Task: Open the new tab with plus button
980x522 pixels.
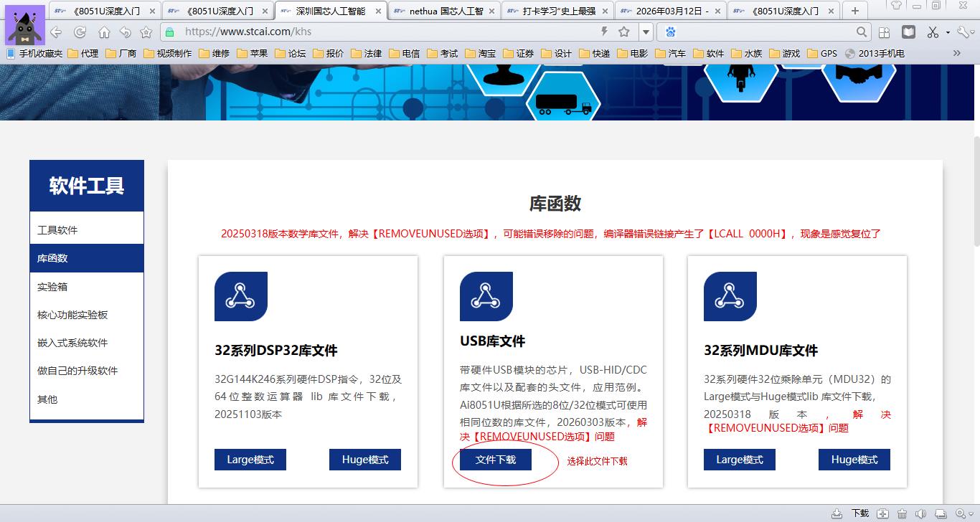Action: [854, 11]
